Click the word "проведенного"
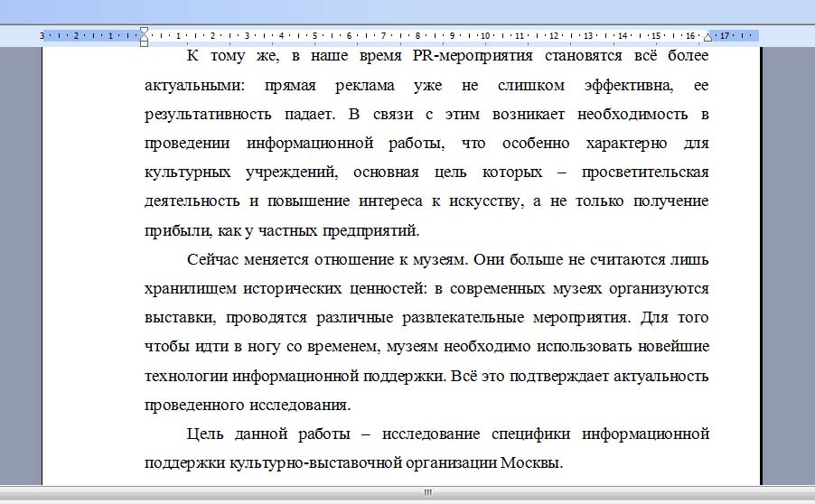 [194, 406]
